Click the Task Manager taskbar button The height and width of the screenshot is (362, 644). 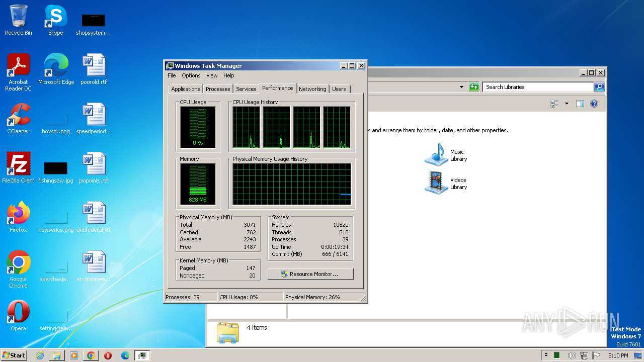(x=142, y=355)
